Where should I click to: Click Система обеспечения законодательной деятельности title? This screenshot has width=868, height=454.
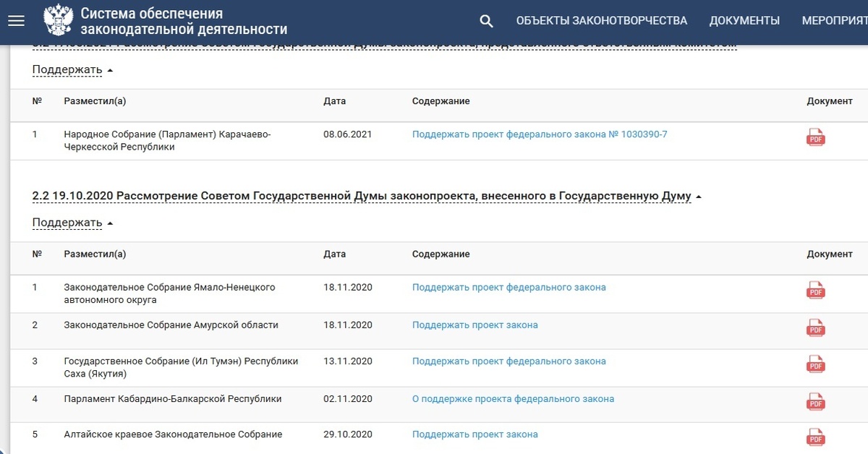pos(184,22)
